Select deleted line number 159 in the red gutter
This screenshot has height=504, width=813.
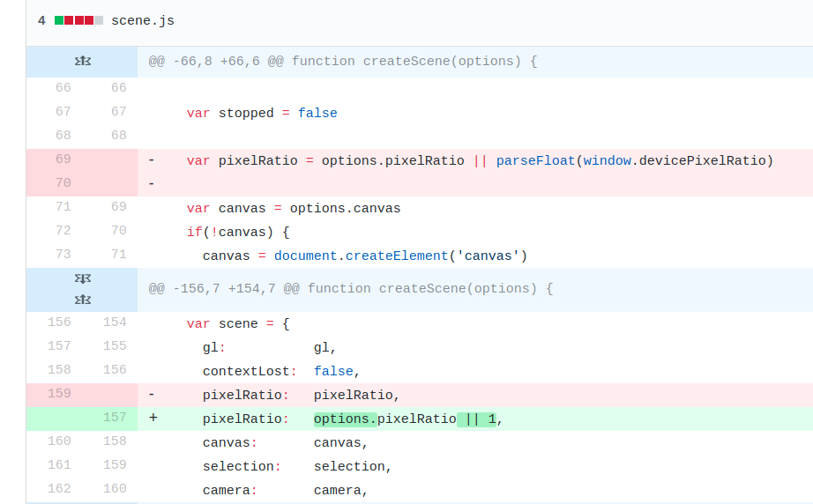pos(59,394)
